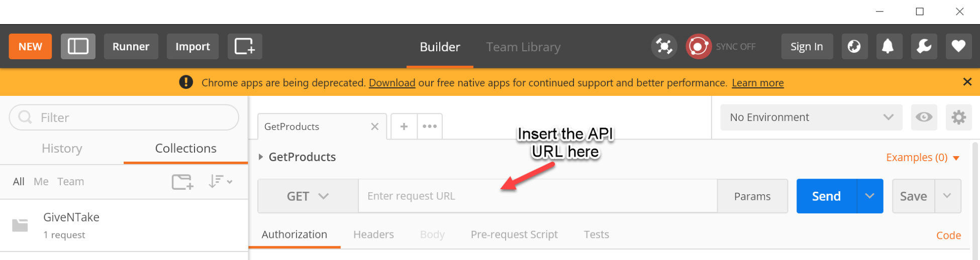Viewport: 980px width, 260px height.
Task: Open a new Postman window icon
Action: [245, 47]
